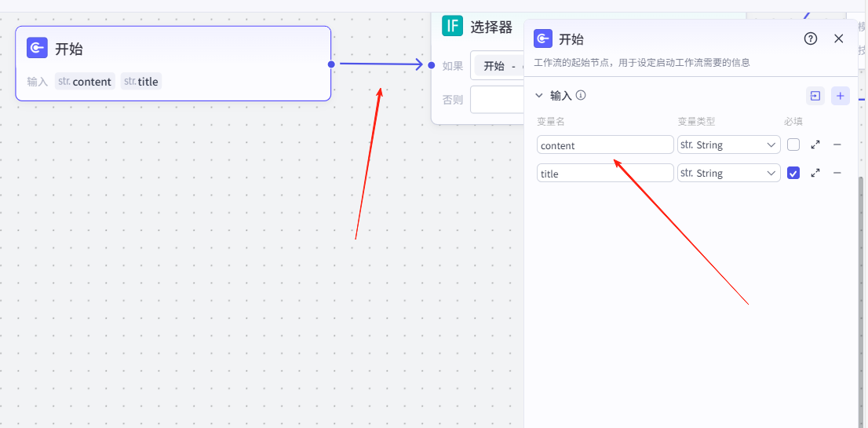Add a new input variable
The image size is (868, 428).
(x=841, y=96)
